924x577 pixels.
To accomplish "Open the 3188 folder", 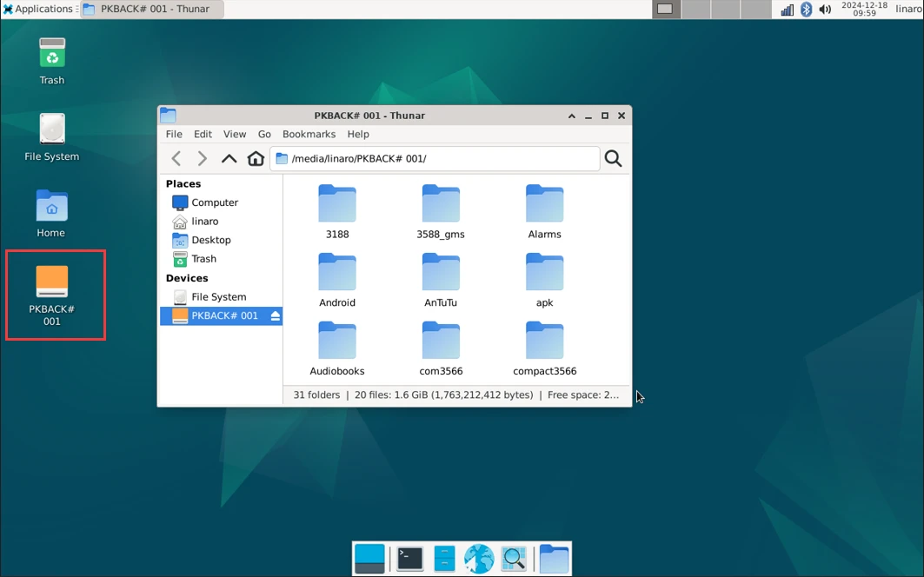I will tap(337, 211).
